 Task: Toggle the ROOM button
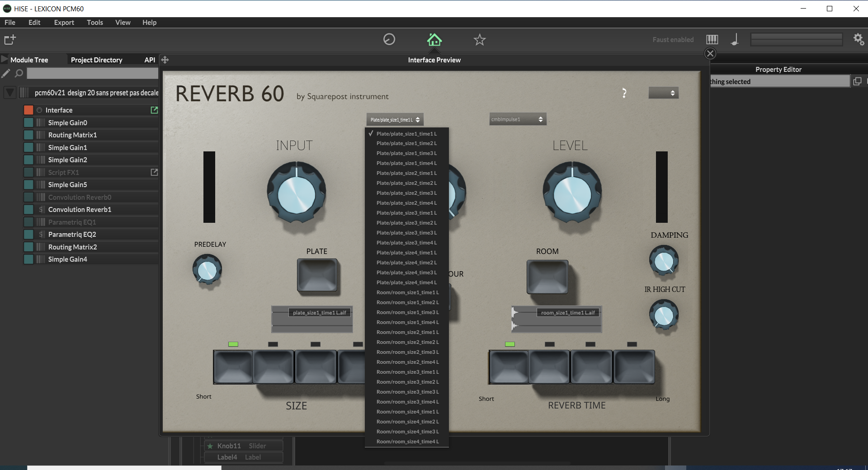pos(547,277)
